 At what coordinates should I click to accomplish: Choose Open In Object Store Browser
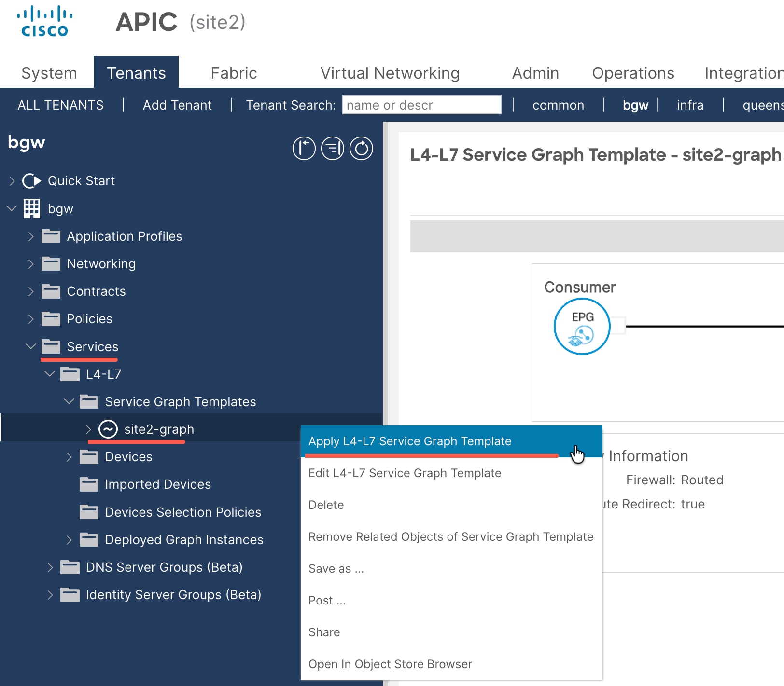[451, 664]
